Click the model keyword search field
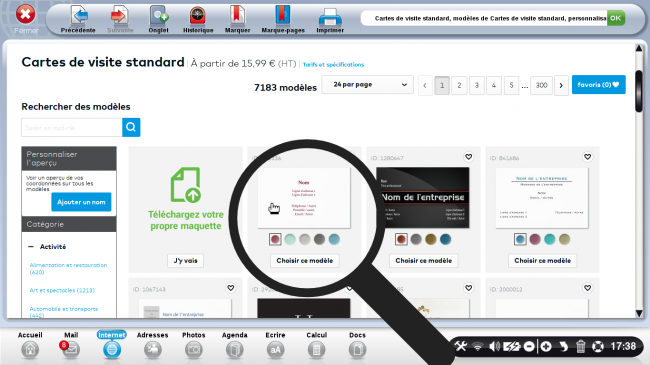This screenshot has width=650, height=365. tap(72, 127)
